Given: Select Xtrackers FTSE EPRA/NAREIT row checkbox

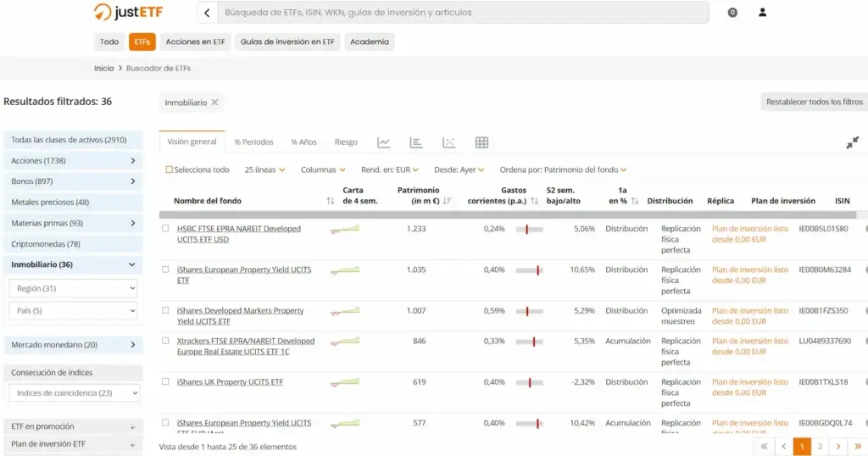Looking at the screenshot, I should tap(165, 341).
